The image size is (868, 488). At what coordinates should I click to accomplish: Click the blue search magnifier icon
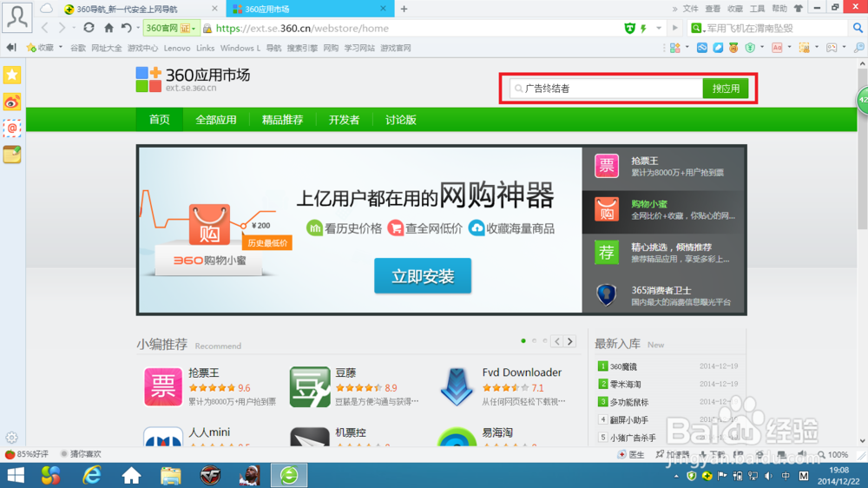tap(858, 28)
